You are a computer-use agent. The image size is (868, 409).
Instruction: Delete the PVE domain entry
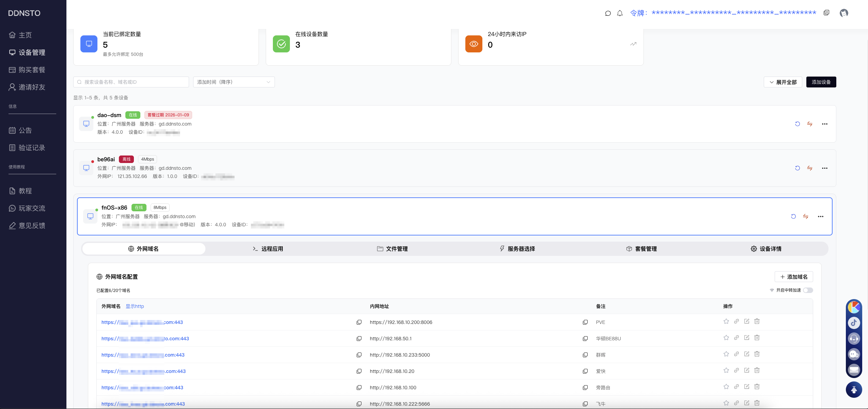(757, 321)
